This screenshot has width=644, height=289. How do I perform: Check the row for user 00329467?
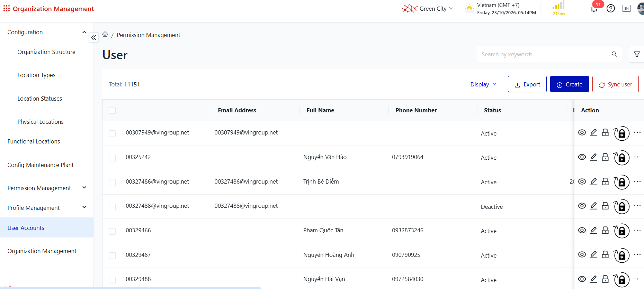[112, 255]
